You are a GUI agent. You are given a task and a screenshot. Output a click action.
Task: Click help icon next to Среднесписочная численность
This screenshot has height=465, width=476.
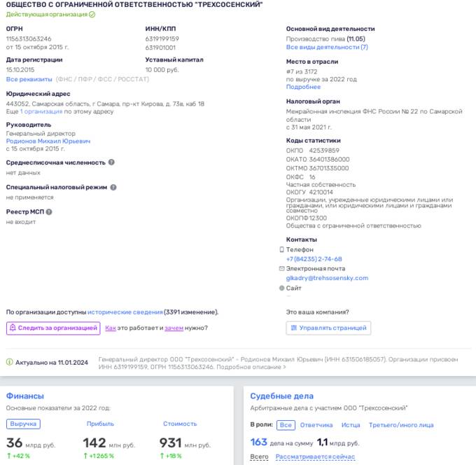pyautogui.click(x=111, y=162)
